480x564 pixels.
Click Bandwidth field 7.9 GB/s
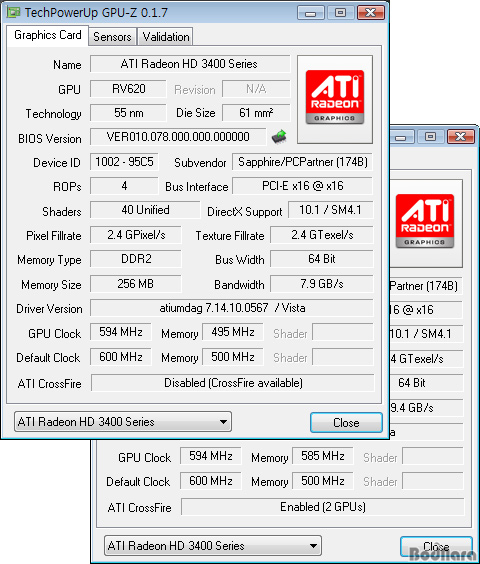[x=322, y=284]
